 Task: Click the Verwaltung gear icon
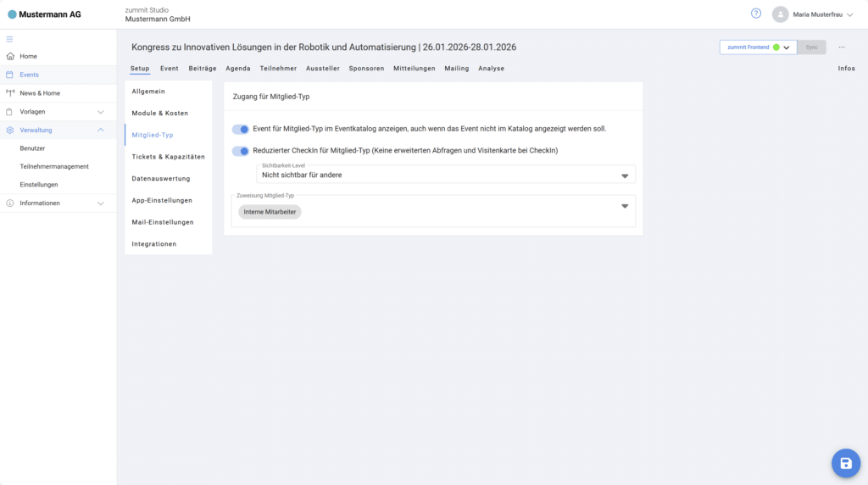(10, 130)
